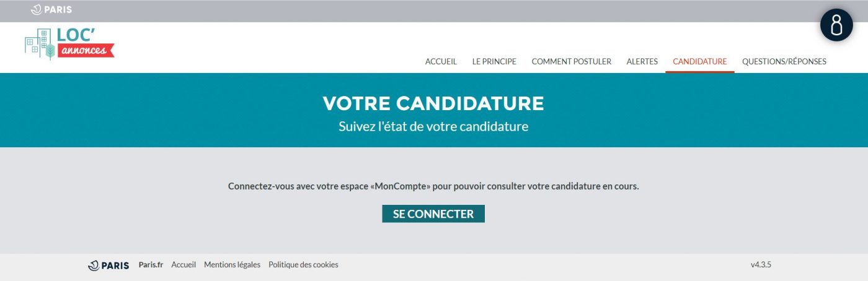Click the subtitle "Suivez l'état de votre candidature"
Image resolution: width=868 pixels, height=281 pixels.
[x=433, y=127]
